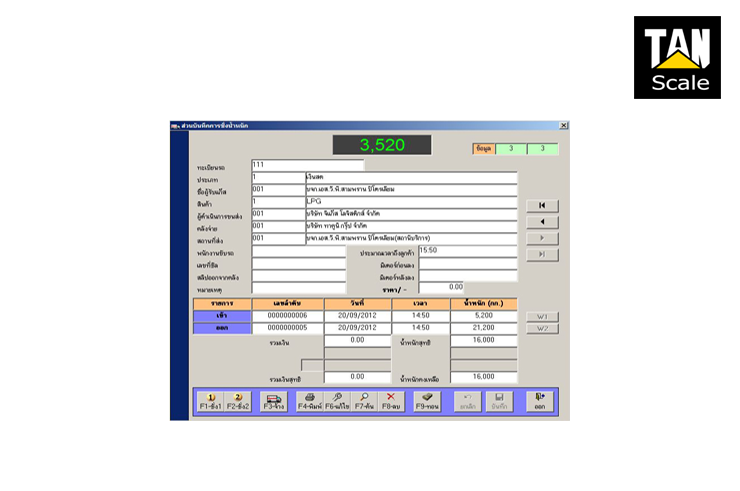740x491 pixels.
Task: Go to the previous record arrow
Action: point(541,222)
